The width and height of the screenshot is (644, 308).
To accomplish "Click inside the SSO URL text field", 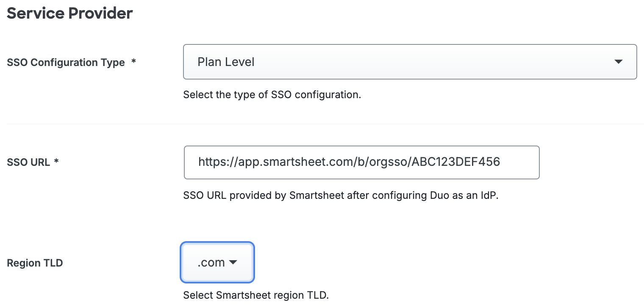I will point(361,162).
